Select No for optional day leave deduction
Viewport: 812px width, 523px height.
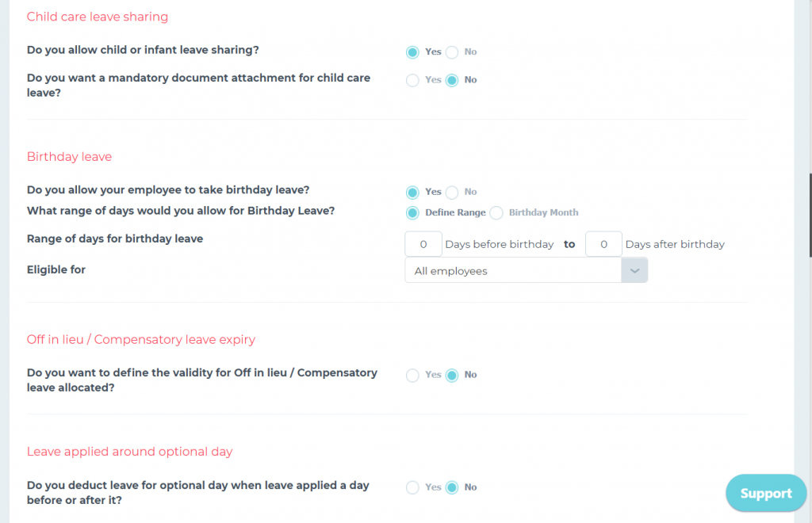point(451,487)
